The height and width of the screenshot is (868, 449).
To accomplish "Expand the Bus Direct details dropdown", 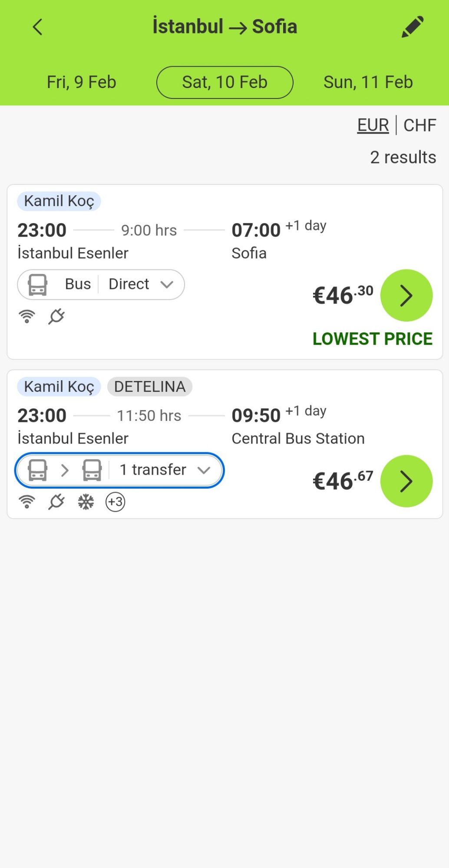I will (101, 285).
